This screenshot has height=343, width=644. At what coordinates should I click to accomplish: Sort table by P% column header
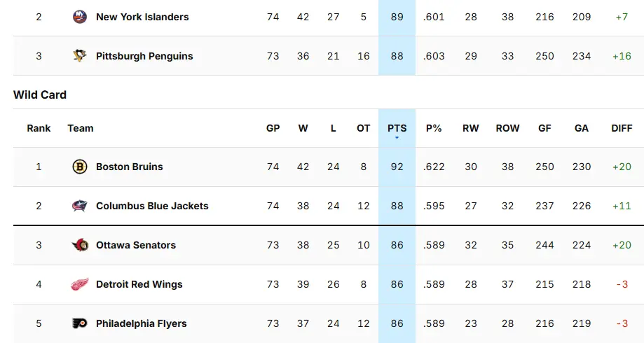[x=434, y=128]
